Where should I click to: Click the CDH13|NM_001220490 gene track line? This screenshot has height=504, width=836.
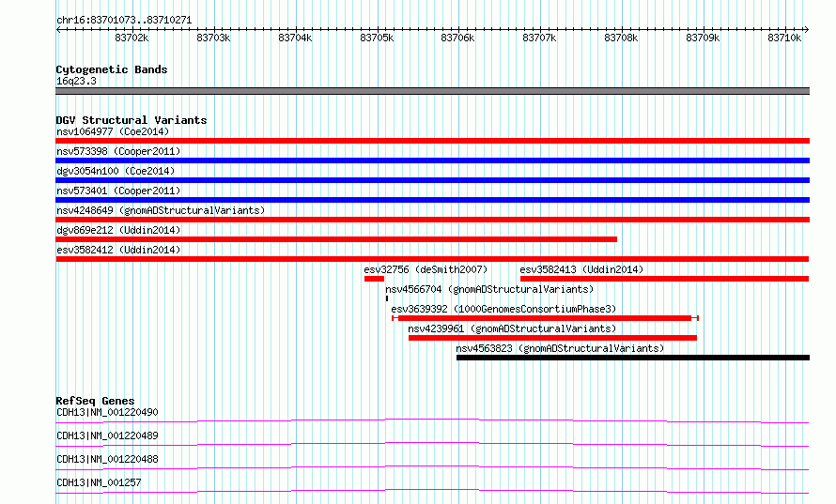coord(432,420)
